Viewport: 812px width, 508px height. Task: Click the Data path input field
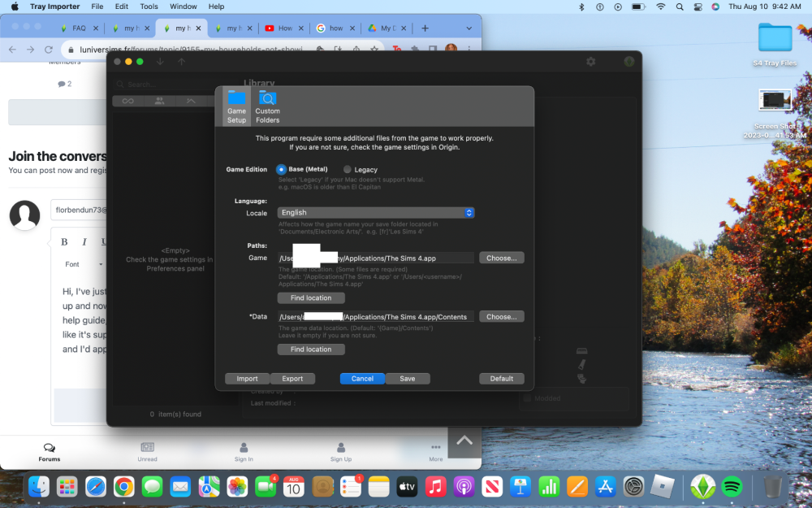[x=376, y=317]
